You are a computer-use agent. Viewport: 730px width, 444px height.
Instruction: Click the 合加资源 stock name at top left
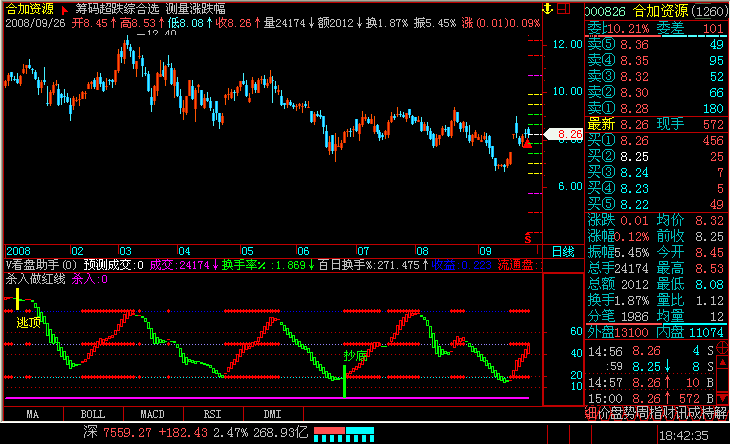pos(29,9)
